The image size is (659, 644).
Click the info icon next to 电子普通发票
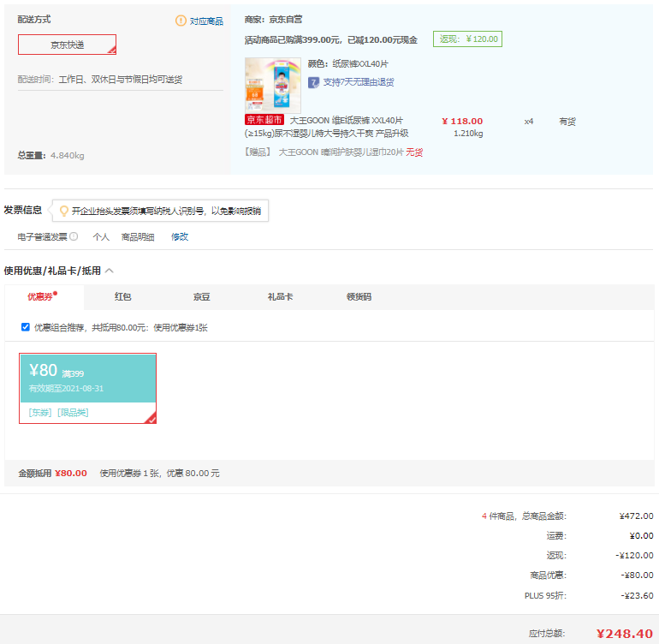pyautogui.click(x=74, y=236)
